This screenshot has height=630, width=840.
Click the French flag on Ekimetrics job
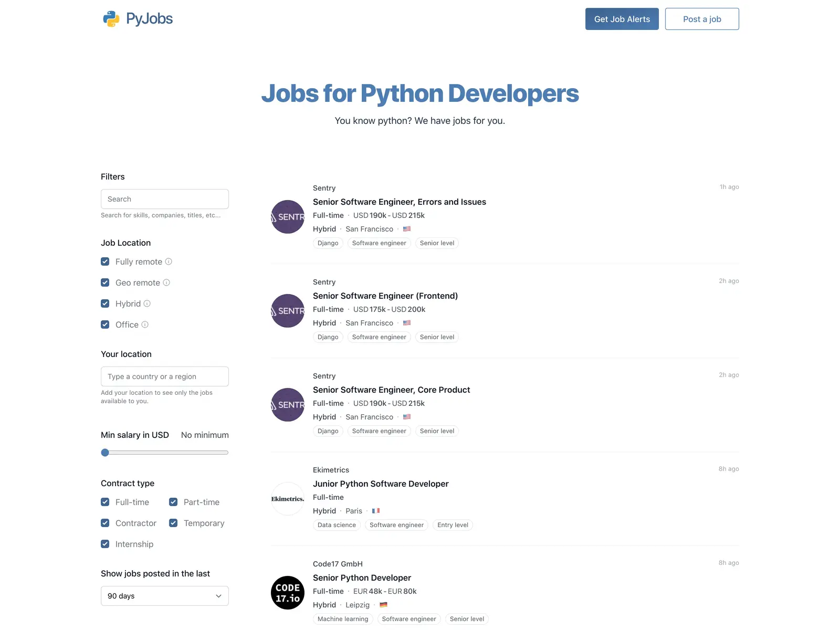tap(376, 511)
